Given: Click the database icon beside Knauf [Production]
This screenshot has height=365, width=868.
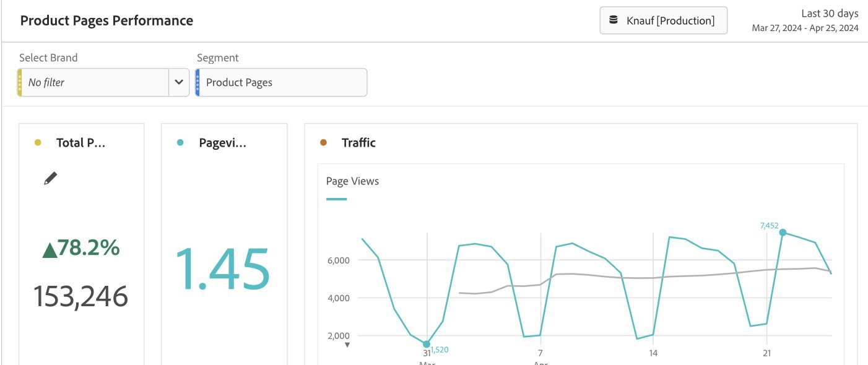Looking at the screenshot, I should (614, 20).
